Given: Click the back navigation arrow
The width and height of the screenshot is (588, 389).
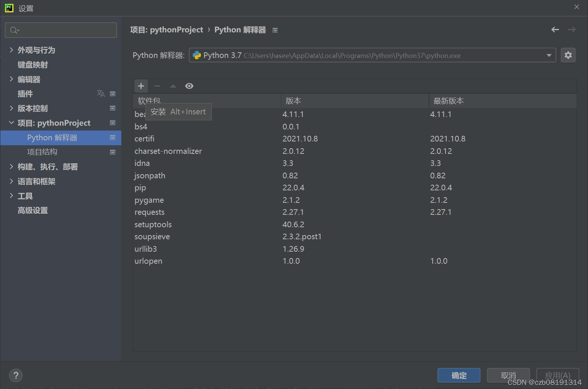Looking at the screenshot, I should 555,30.
